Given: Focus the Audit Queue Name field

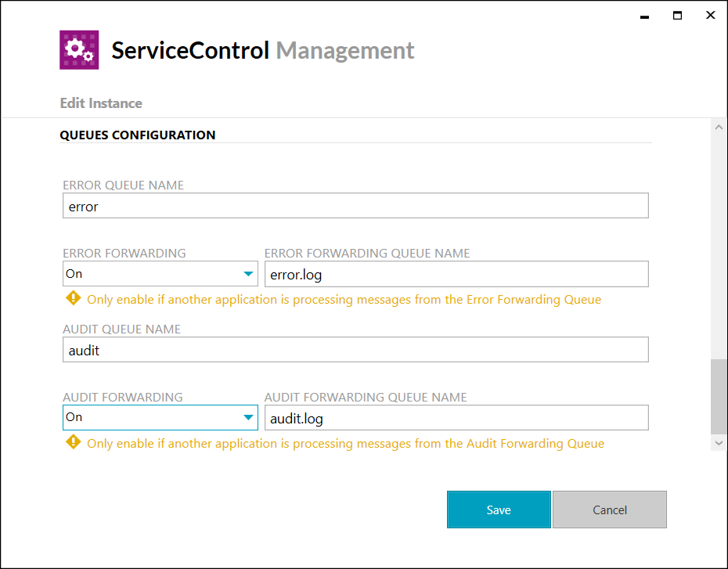Looking at the screenshot, I should click(x=355, y=350).
